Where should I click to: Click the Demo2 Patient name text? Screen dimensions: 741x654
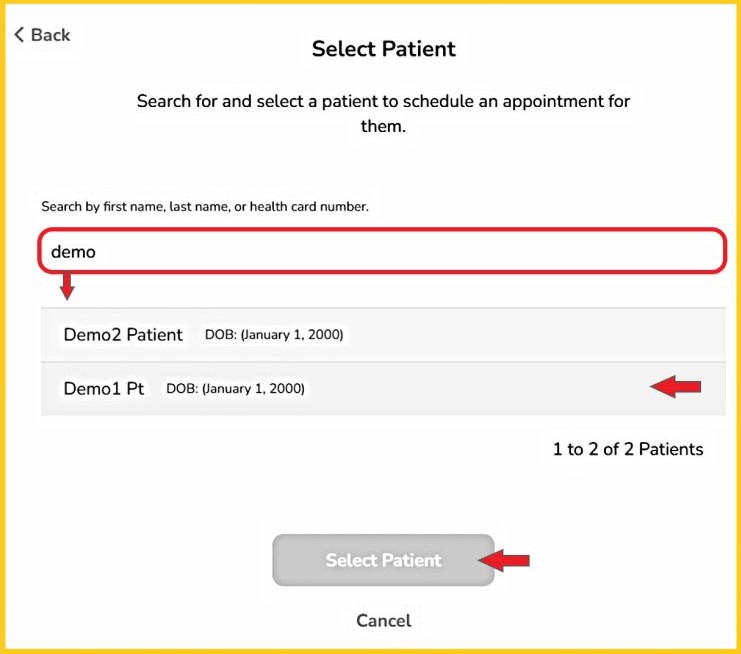[x=123, y=335]
